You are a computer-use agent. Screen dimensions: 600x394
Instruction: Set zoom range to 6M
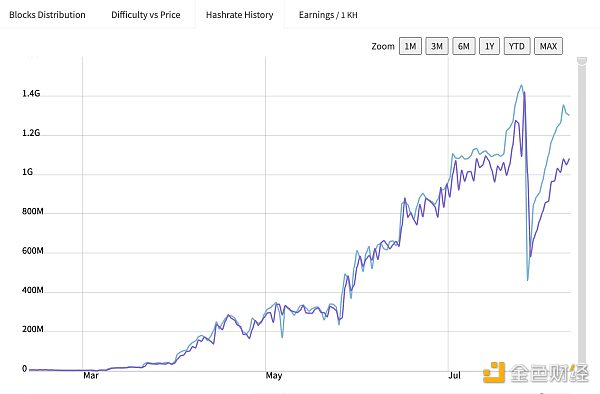(x=464, y=46)
